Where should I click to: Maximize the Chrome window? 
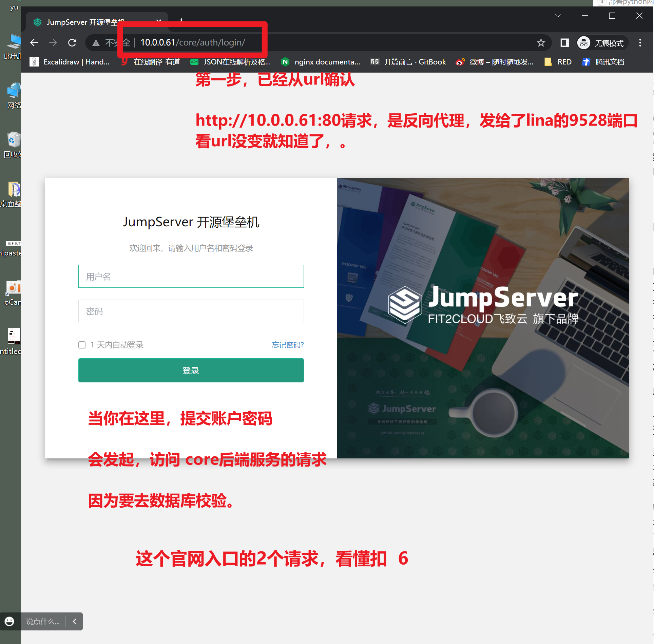pos(612,16)
